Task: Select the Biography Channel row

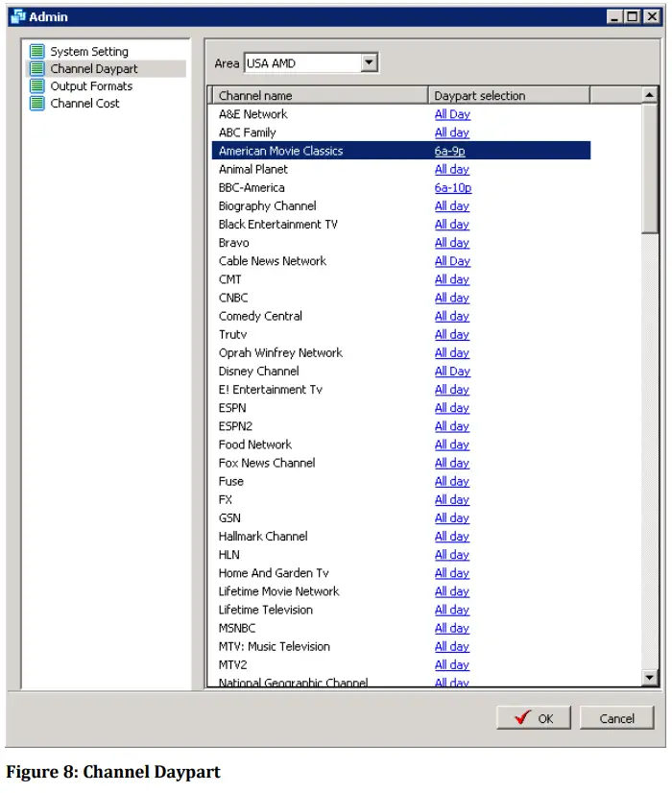Action: coord(401,205)
